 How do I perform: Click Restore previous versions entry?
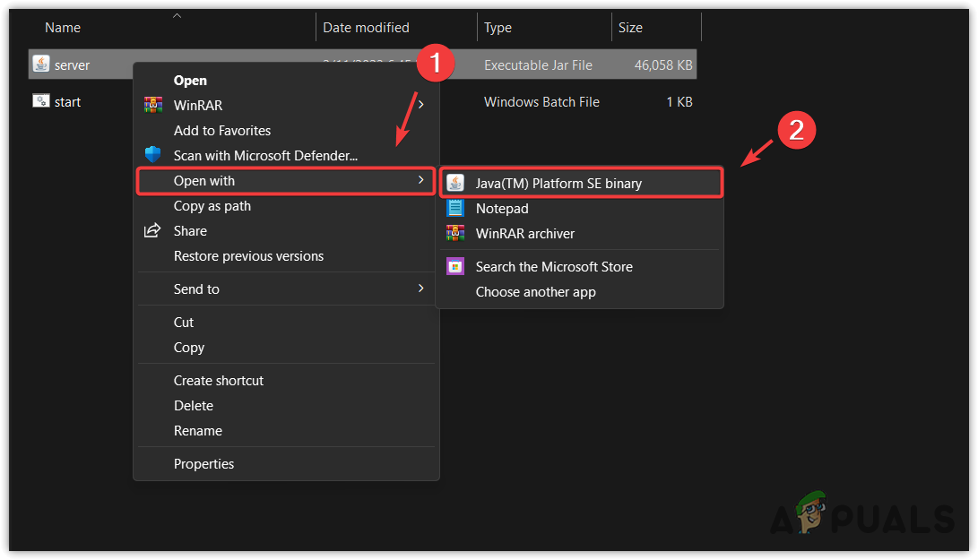(248, 255)
